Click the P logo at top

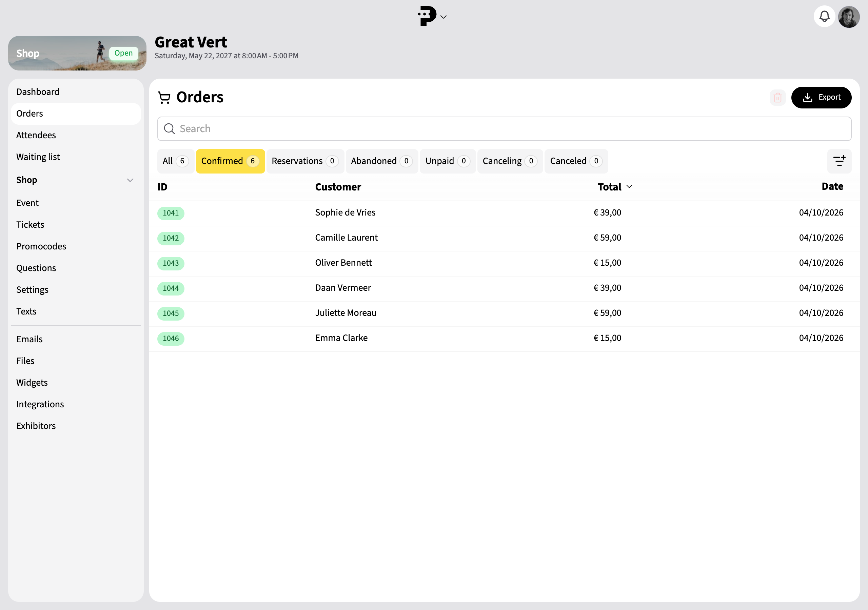tap(427, 16)
